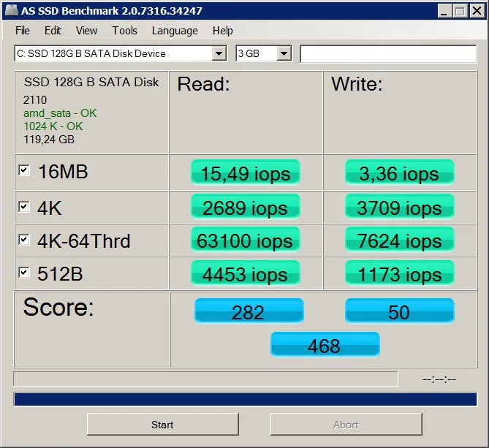Click the 512B read result 4453 iops

[246, 273]
